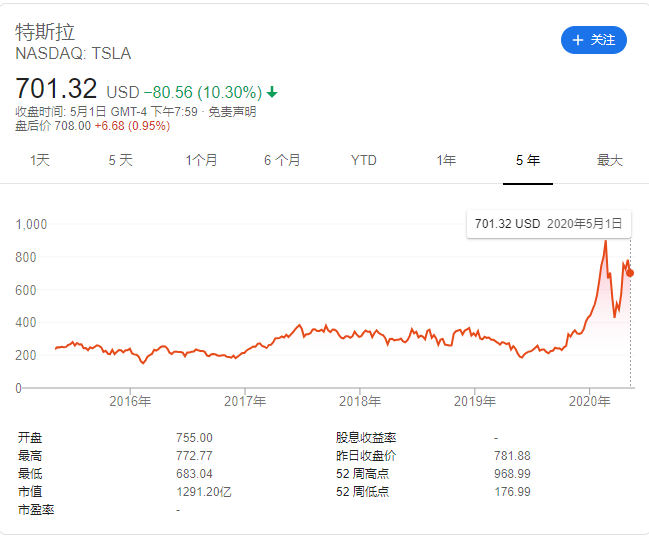Viewport: 649px width, 539px height.
Task: Open the 免责声明 disclaimer link
Action: [x=232, y=112]
